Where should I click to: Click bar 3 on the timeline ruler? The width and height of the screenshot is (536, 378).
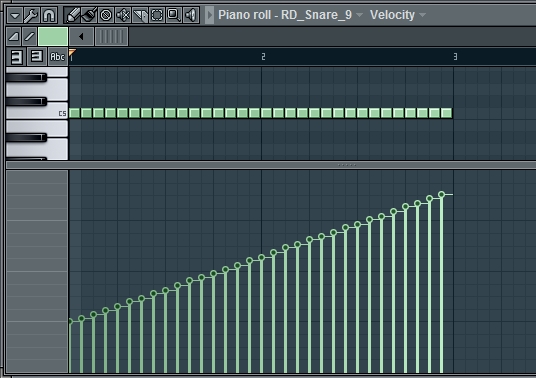tap(455, 56)
